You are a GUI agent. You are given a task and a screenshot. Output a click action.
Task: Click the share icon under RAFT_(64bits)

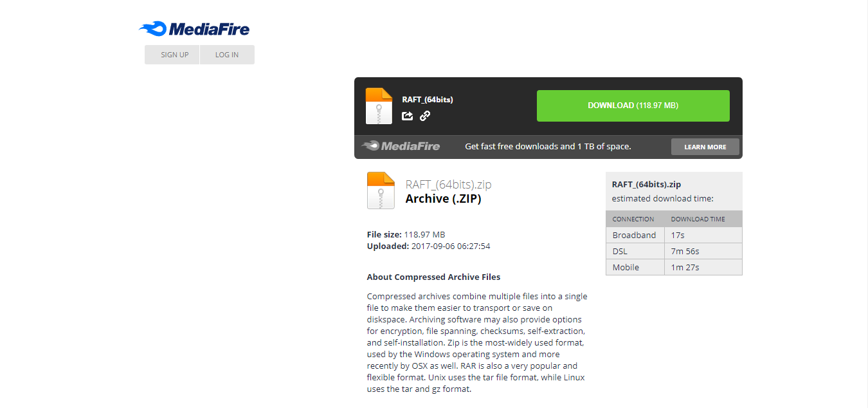coord(407,116)
